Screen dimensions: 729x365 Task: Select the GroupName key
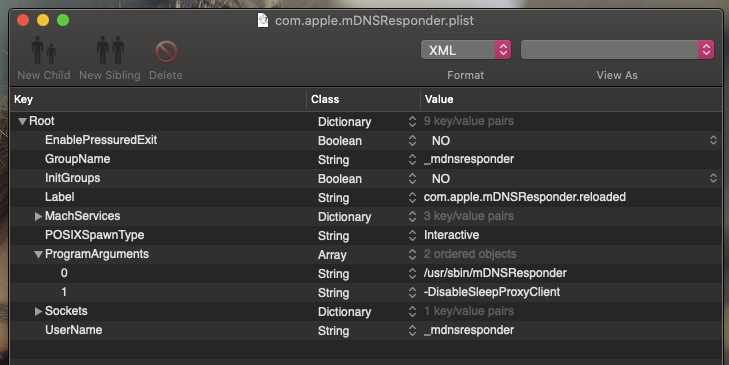[77, 159]
